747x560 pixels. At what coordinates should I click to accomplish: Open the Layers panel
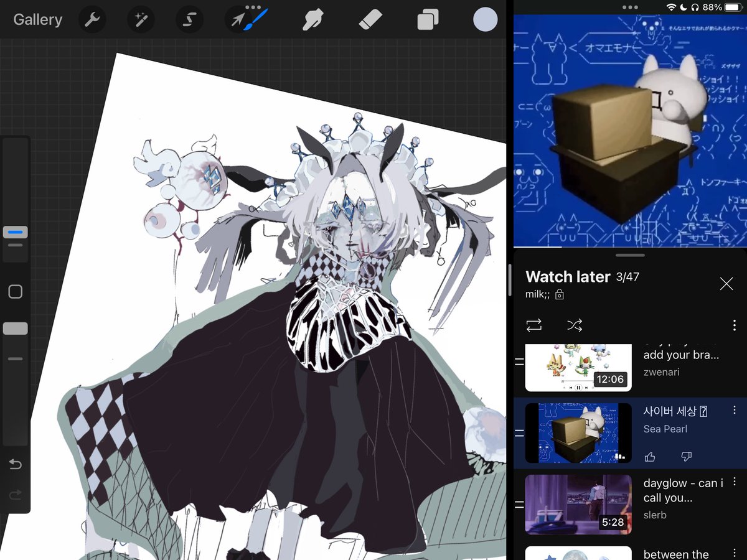pos(428,20)
